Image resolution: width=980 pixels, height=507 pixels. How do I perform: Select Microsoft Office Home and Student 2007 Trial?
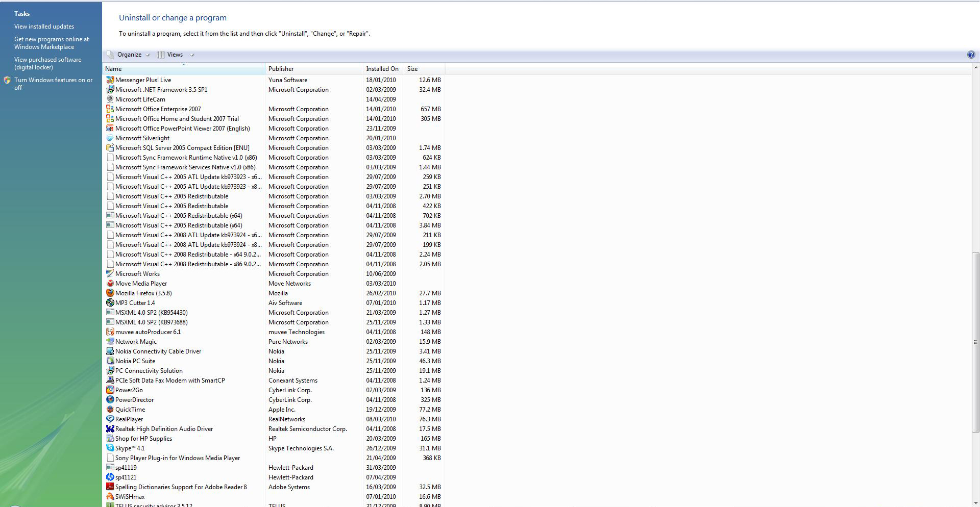177,118
